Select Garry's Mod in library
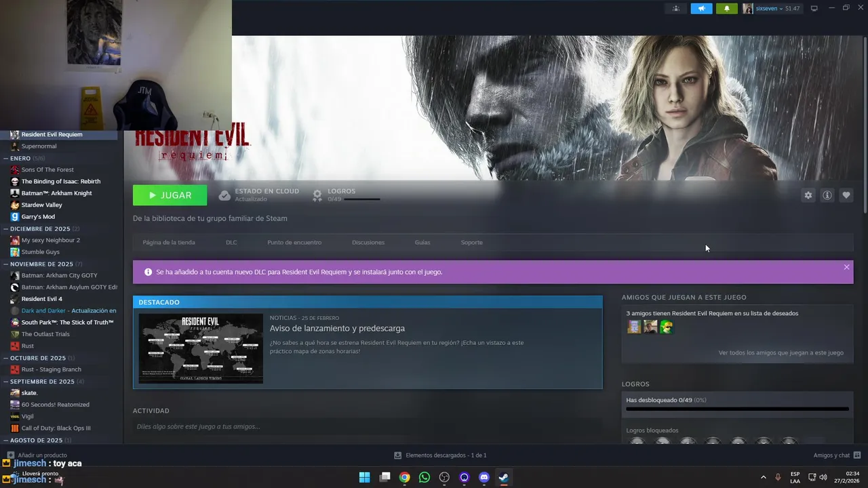The height and width of the screenshot is (488, 868). (59, 217)
